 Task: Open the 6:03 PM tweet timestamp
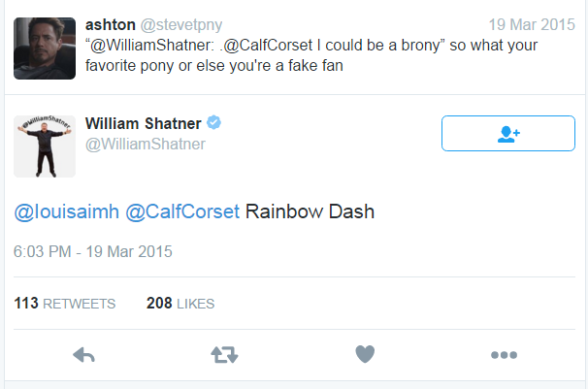pyautogui.click(x=92, y=251)
